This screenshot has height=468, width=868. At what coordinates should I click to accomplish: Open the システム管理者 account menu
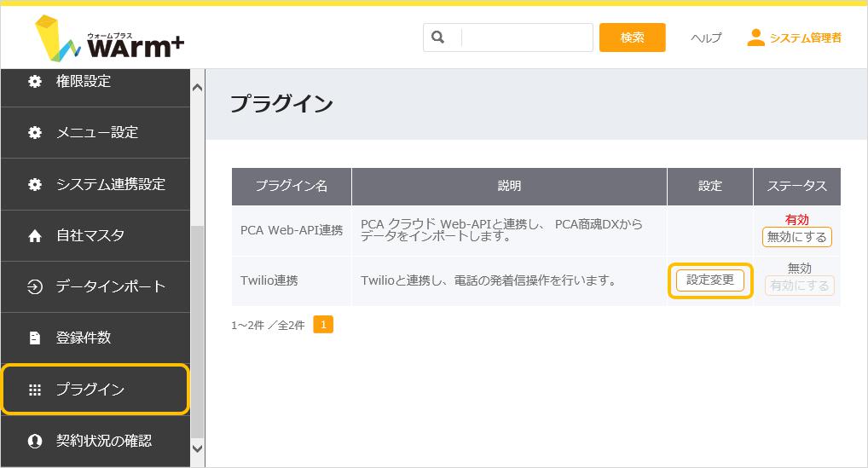coord(806,38)
